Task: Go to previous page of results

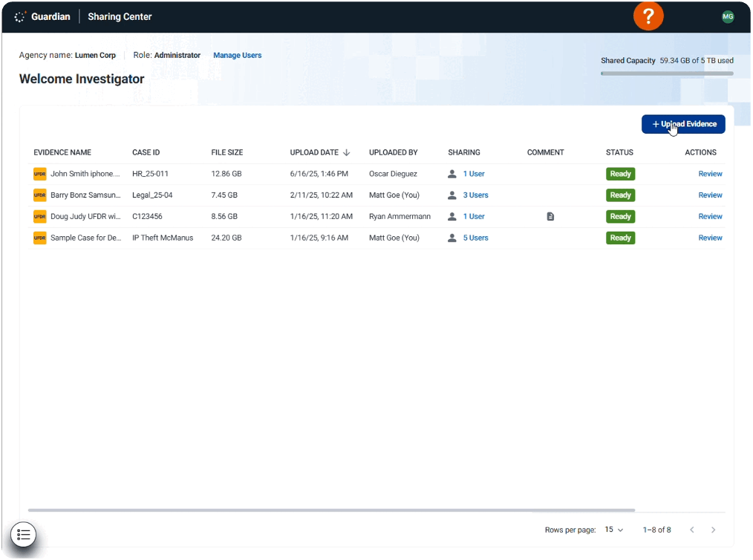Action: click(691, 530)
